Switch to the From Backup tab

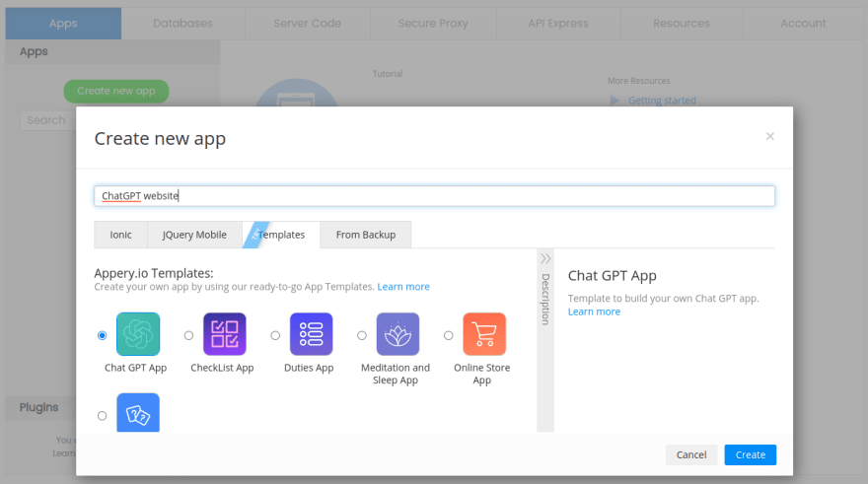(365, 235)
